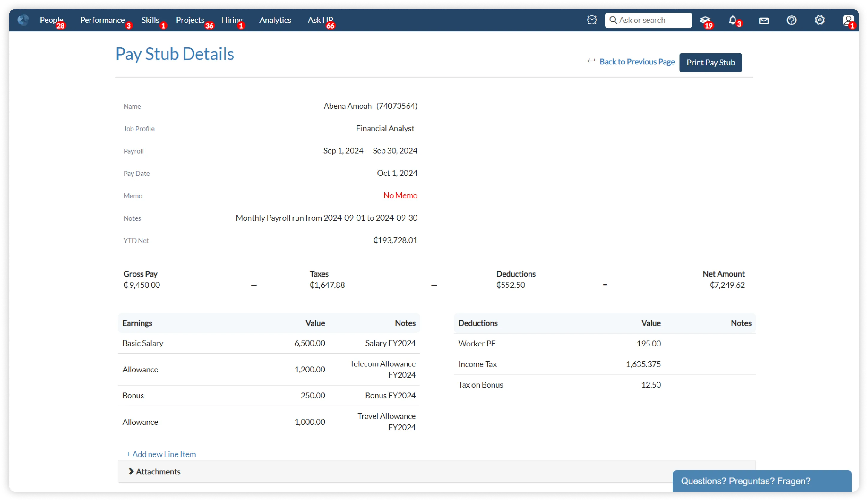Screen dimensions: 868x501
Task: Open the Performance menu
Action: point(102,20)
